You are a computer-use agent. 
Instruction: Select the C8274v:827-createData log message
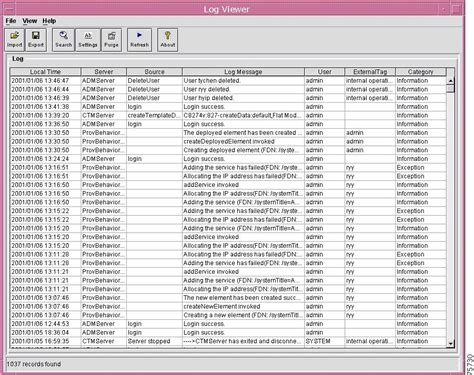(x=242, y=115)
